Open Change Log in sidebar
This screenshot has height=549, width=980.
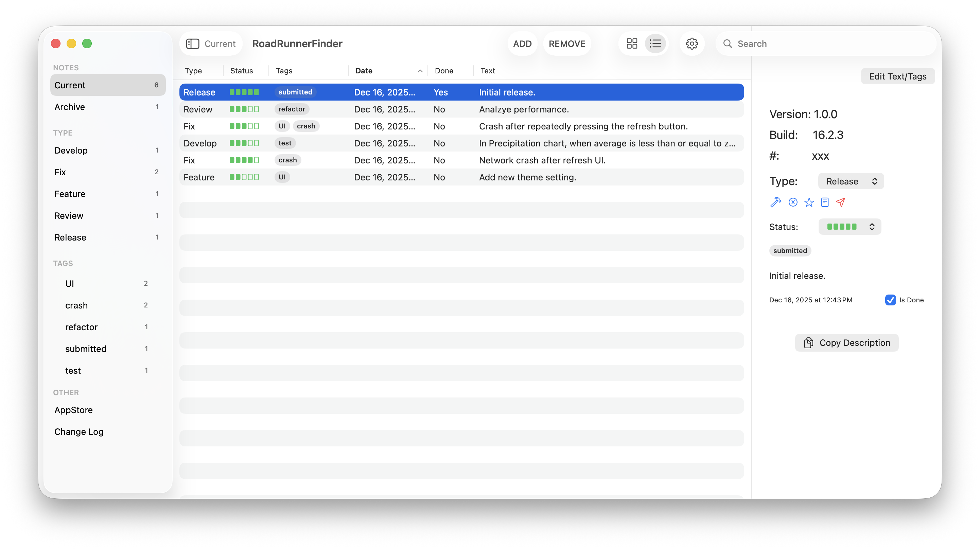[79, 432]
